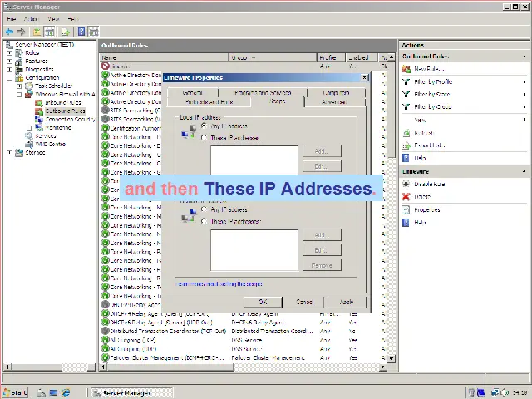Click Apply in Limewire Properties
Screen dimensions: 532x399
[x=347, y=302]
